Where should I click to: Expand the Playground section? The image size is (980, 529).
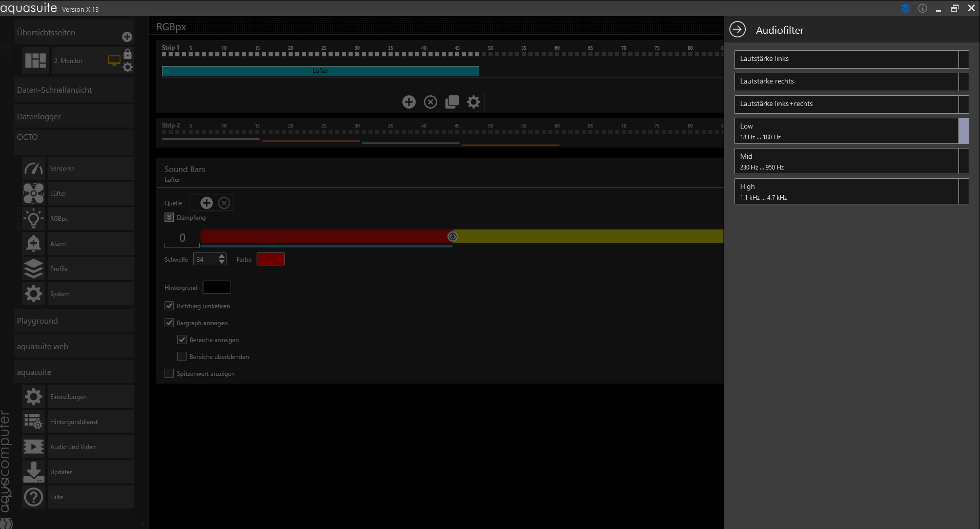click(x=74, y=321)
